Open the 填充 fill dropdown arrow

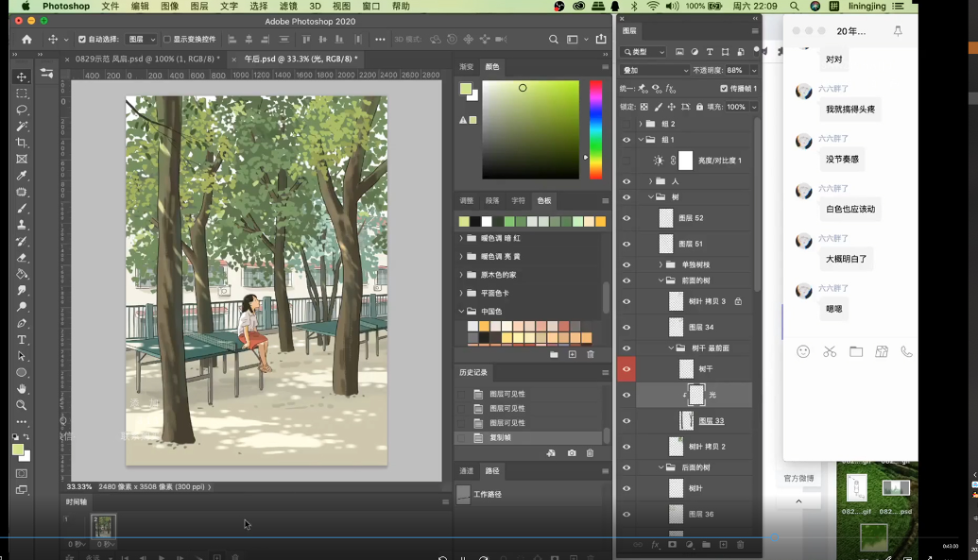point(754,107)
